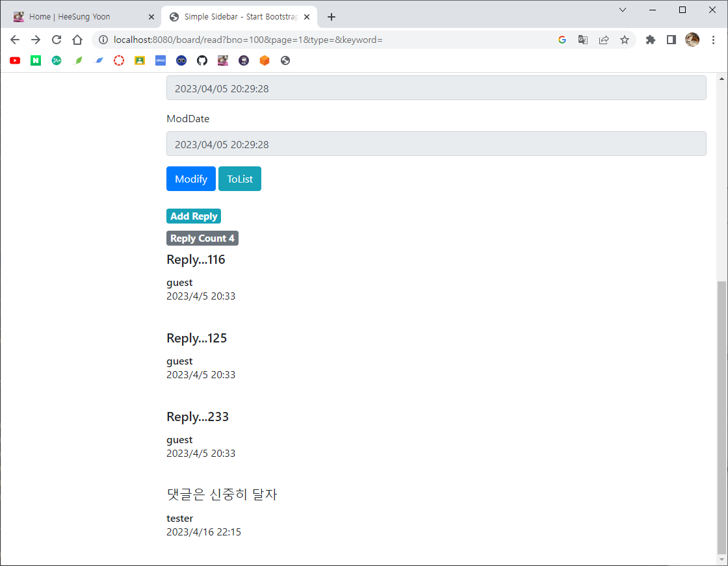Open the red dashed circle bookmark
Viewport: 728px width, 566px height.
tap(119, 60)
